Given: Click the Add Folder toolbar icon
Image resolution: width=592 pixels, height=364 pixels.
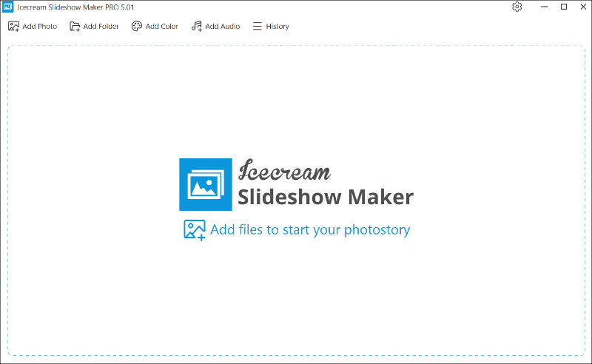Looking at the screenshot, I should (x=75, y=27).
